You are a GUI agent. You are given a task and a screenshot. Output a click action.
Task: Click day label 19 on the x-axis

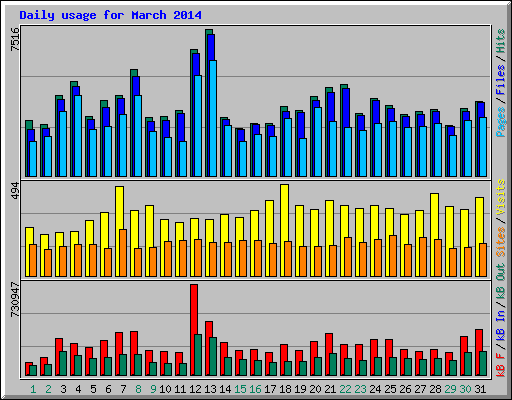[300, 389]
